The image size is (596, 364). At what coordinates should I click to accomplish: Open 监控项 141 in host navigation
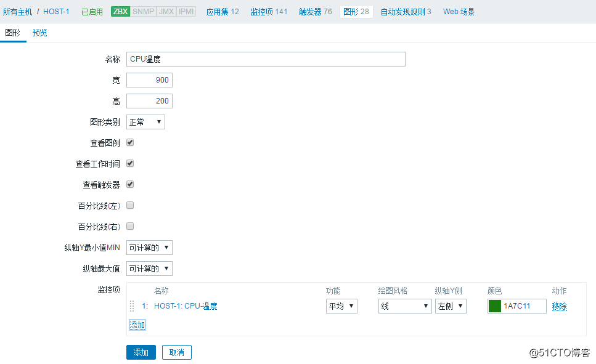[x=269, y=12]
